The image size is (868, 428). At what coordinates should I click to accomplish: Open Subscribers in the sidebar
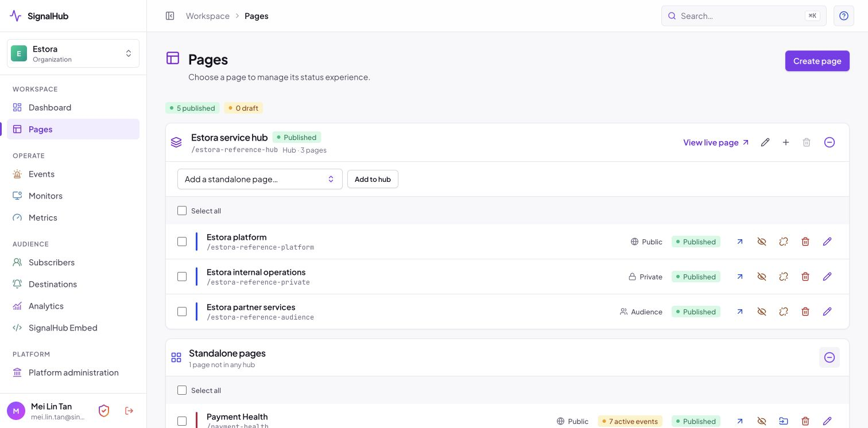coord(73,262)
